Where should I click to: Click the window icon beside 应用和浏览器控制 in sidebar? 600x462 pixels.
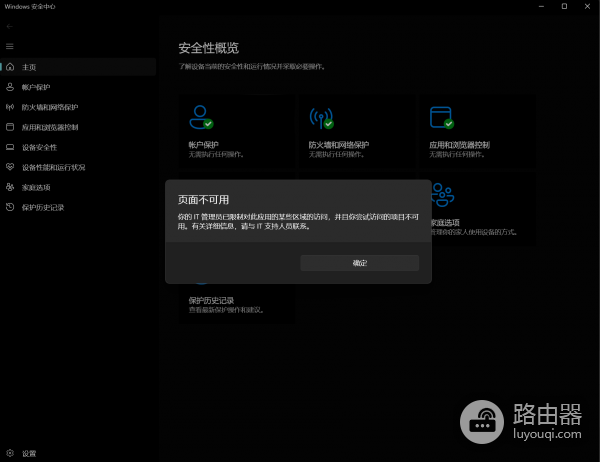10,127
